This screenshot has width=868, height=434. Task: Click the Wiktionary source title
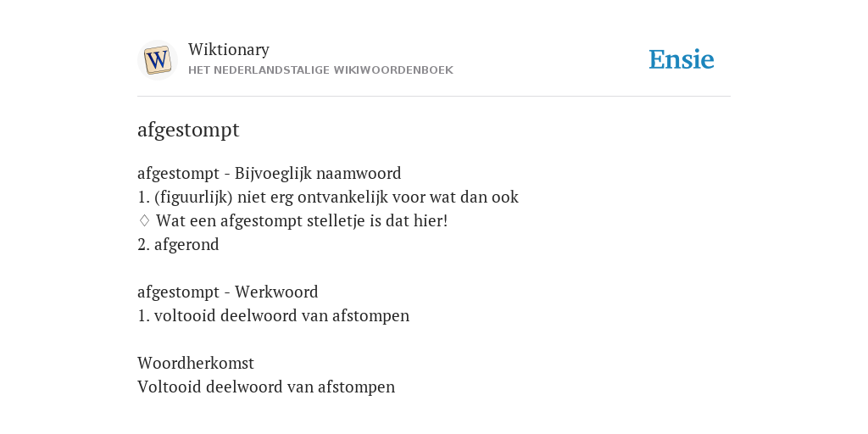[229, 49]
